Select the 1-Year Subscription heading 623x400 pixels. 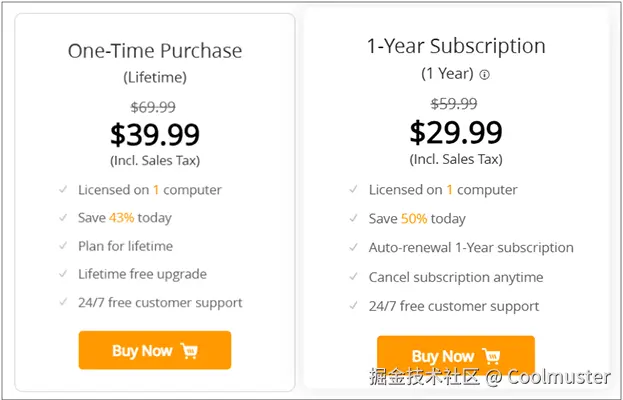click(x=456, y=46)
